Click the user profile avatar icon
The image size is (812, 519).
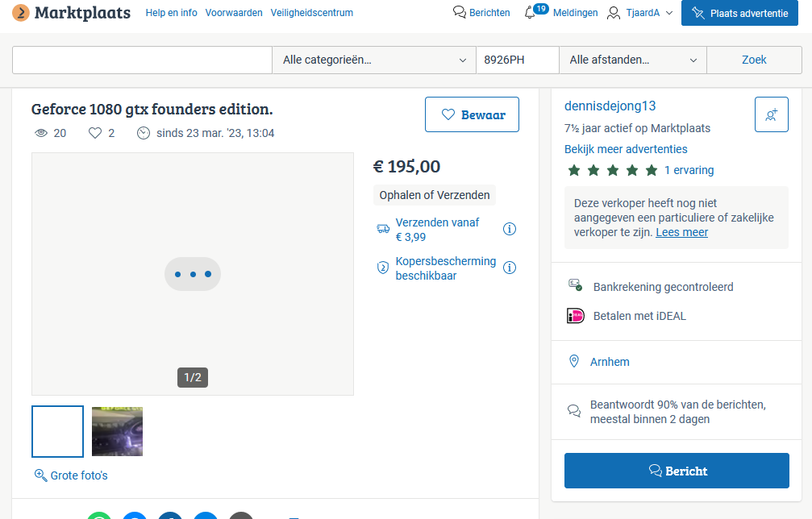coord(614,13)
